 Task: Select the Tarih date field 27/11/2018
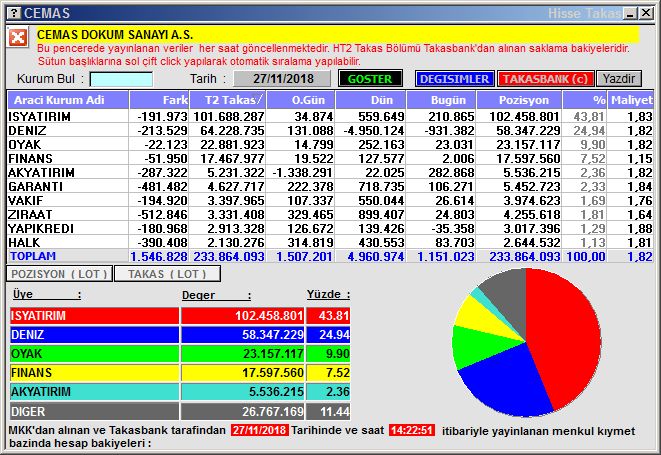[282, 79]
